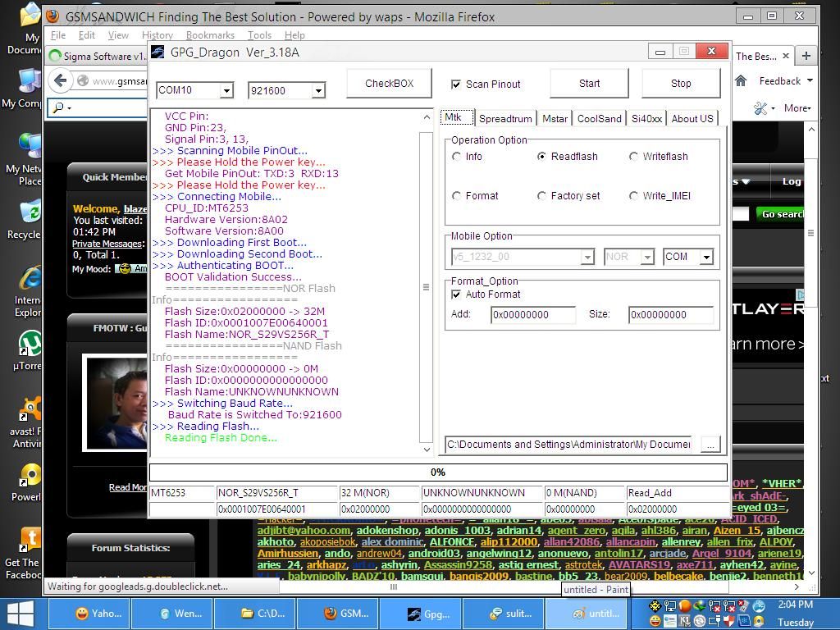Expand the COM10 port dropdown

(x=226, y=91)
